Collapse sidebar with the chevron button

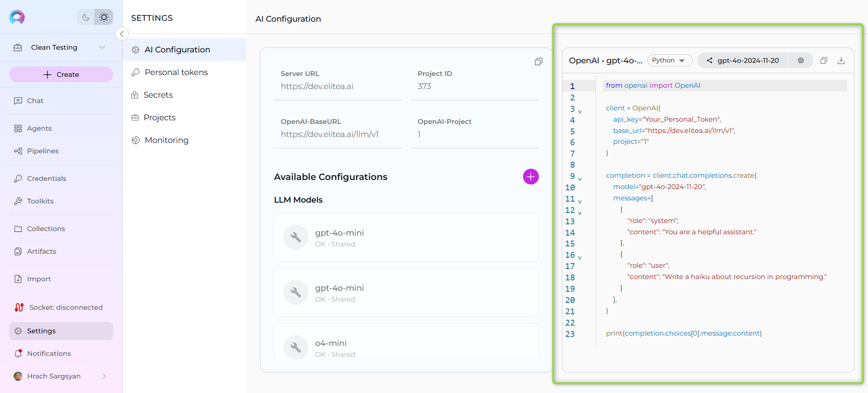tap(122, 34)
